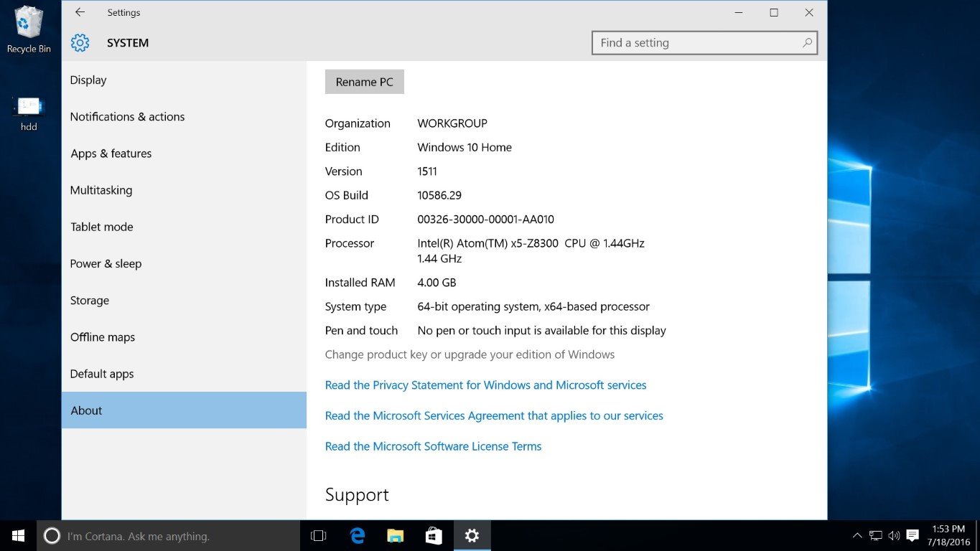
Task: Click the WORKGROUP organization value
Action: click(x=452, y=123)
